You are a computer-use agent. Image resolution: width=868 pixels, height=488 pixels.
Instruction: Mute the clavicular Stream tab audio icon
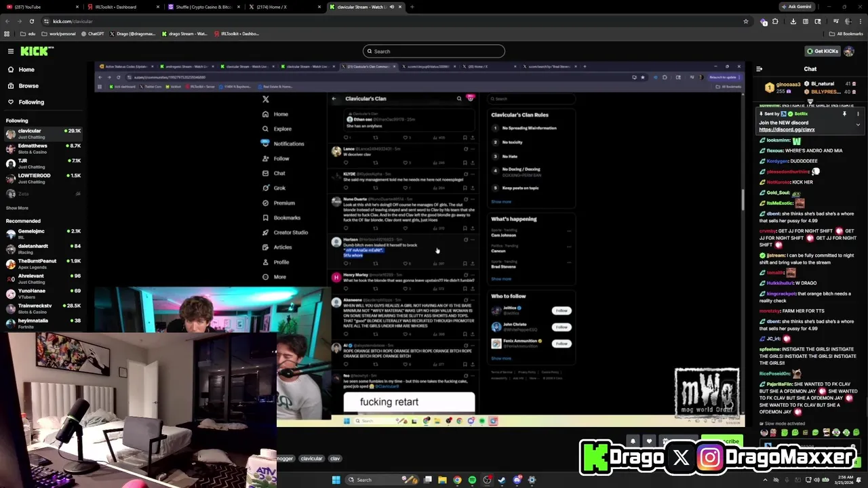392,7
